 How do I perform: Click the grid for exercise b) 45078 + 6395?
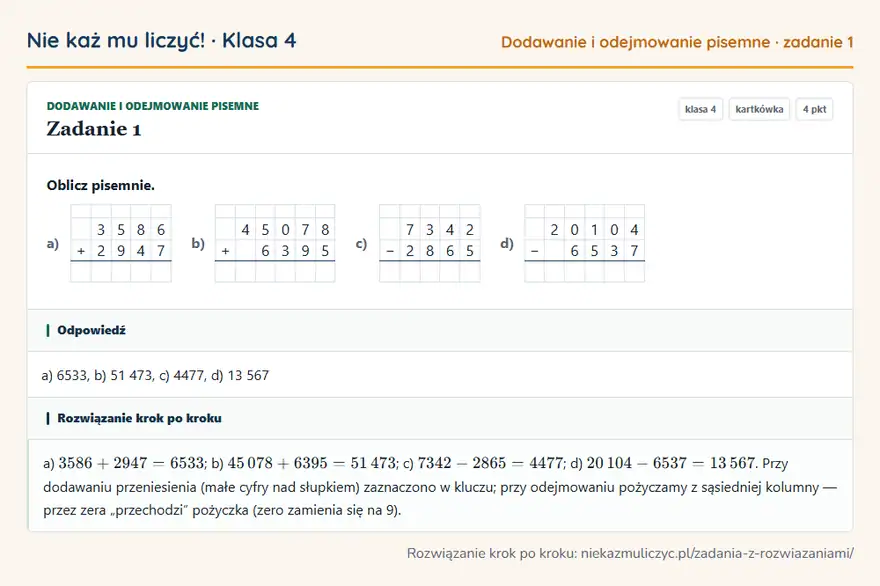click(275, 243)
